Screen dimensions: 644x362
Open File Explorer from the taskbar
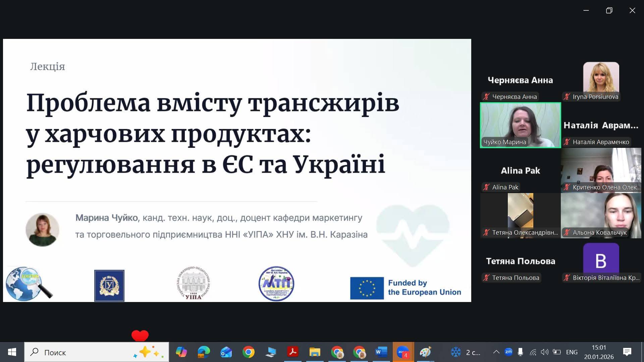(315, 352)
